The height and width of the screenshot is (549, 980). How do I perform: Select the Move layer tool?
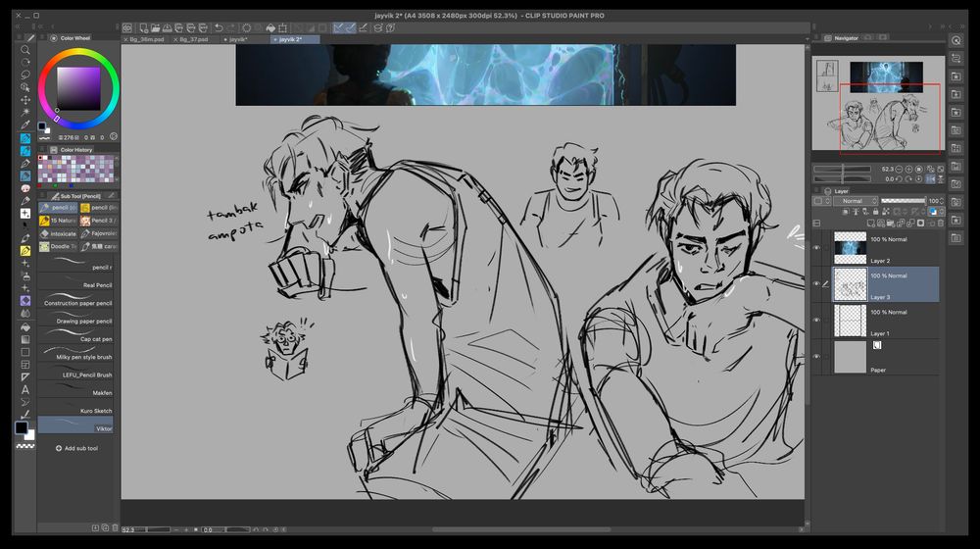(x=25, y=100)
